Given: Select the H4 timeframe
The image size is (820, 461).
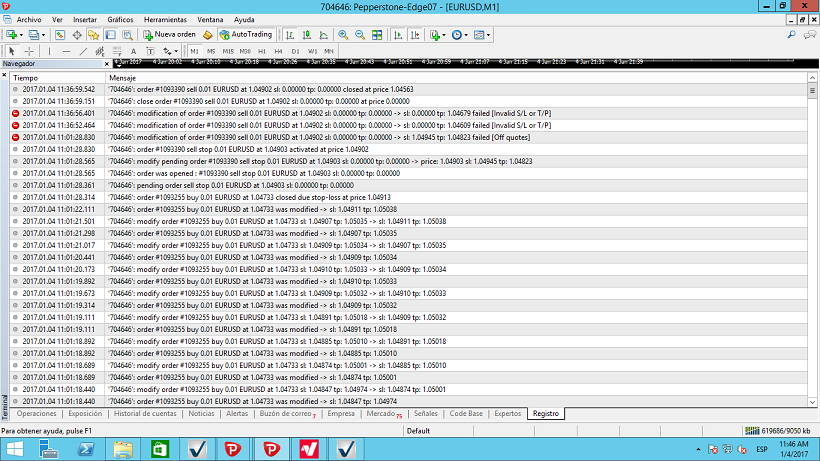Looking at the screenshot, I should (x=278, y=50).
